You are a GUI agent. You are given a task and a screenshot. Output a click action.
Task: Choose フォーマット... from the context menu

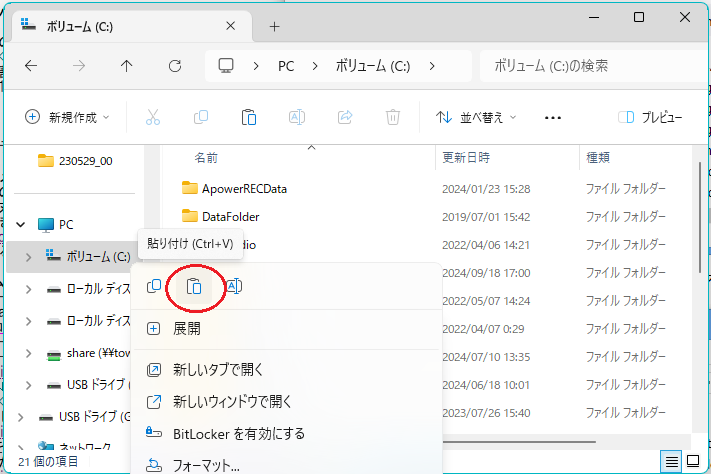click(286, 465)
